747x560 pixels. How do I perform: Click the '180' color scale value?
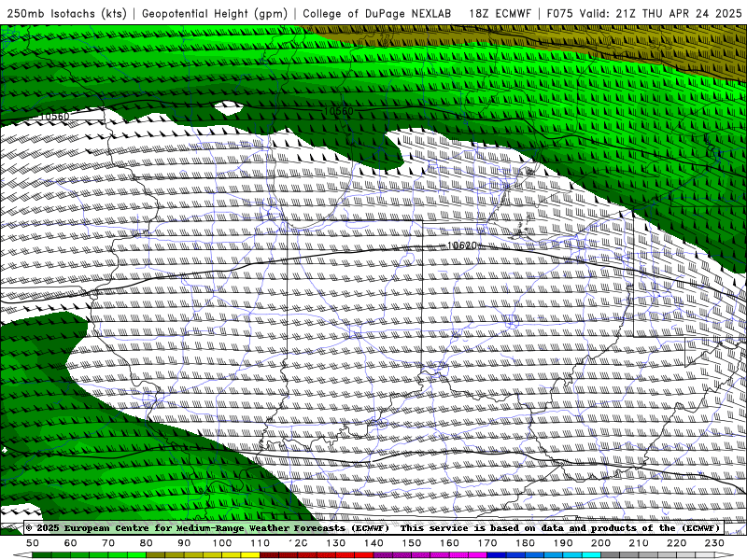(525, 543)
